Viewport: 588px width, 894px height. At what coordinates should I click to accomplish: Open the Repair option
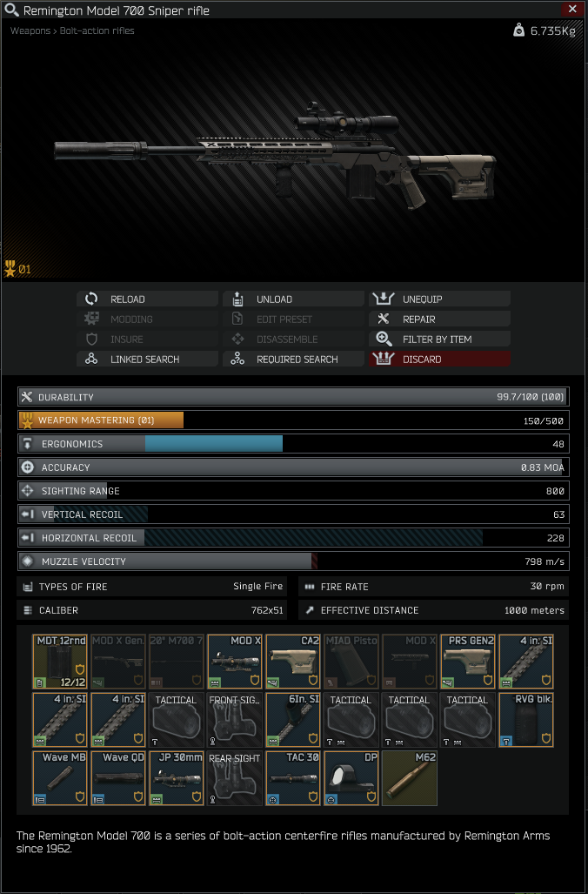tap(439, 319)
